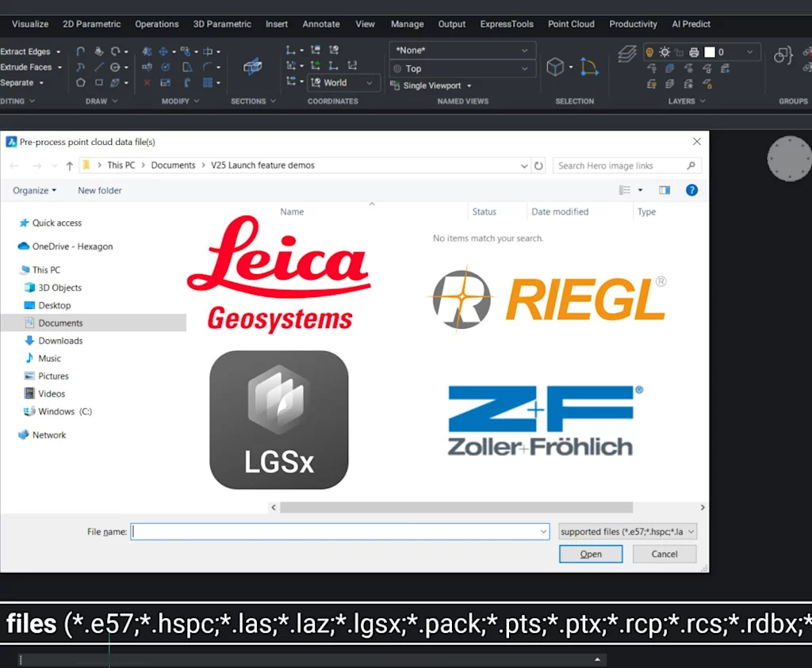The image size is (812, 668).
Task: Open the *None* named view dropdown
Action: pos(462,50)
